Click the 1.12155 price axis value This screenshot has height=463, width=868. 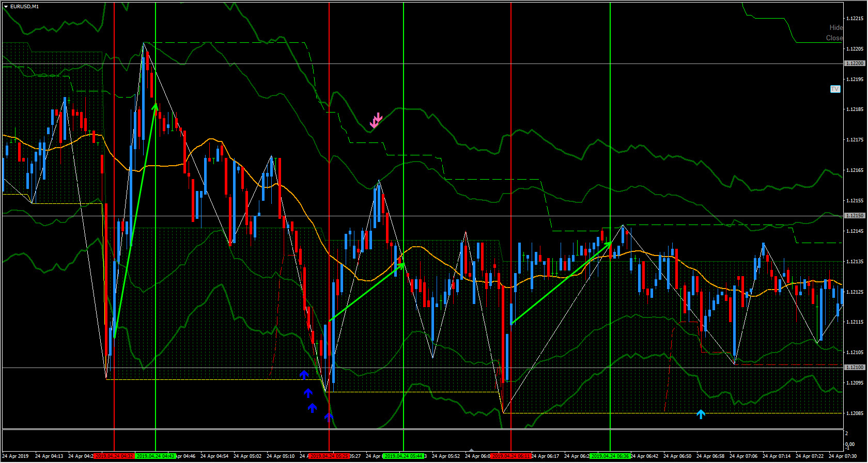pos(855,201)
